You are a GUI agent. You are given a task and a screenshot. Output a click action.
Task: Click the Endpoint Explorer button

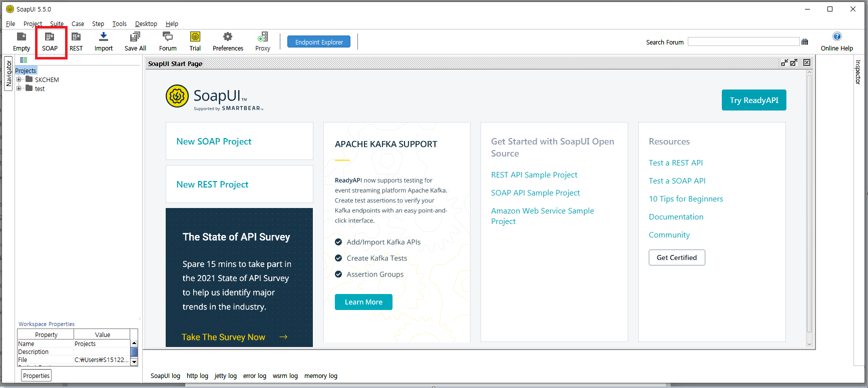319,42
